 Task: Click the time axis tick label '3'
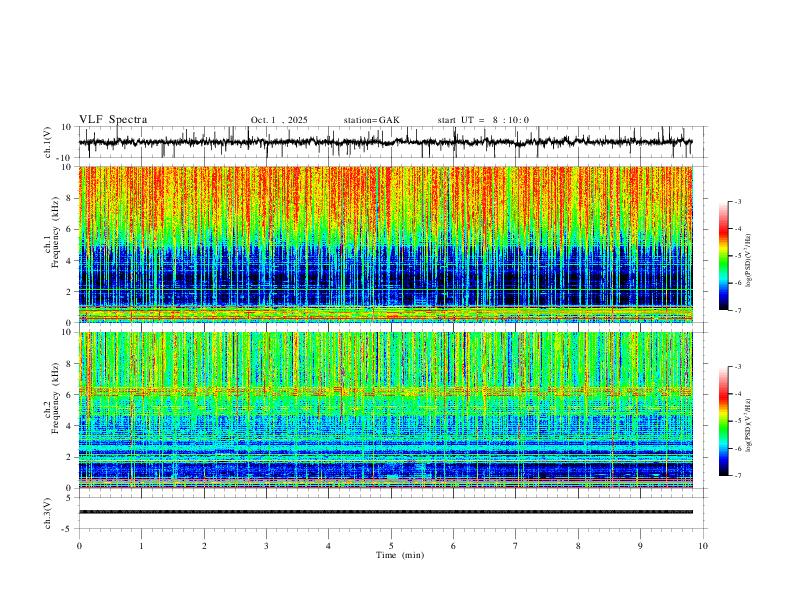(266, 546)
